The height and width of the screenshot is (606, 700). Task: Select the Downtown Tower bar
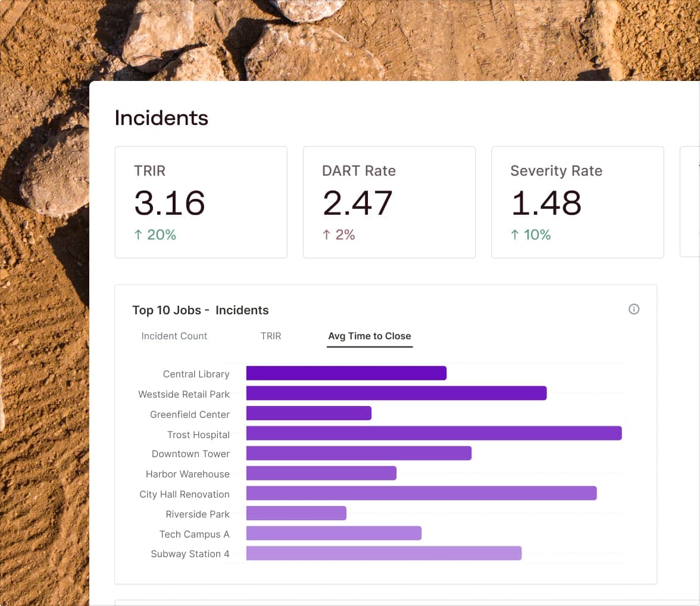(x=358, y=453)
